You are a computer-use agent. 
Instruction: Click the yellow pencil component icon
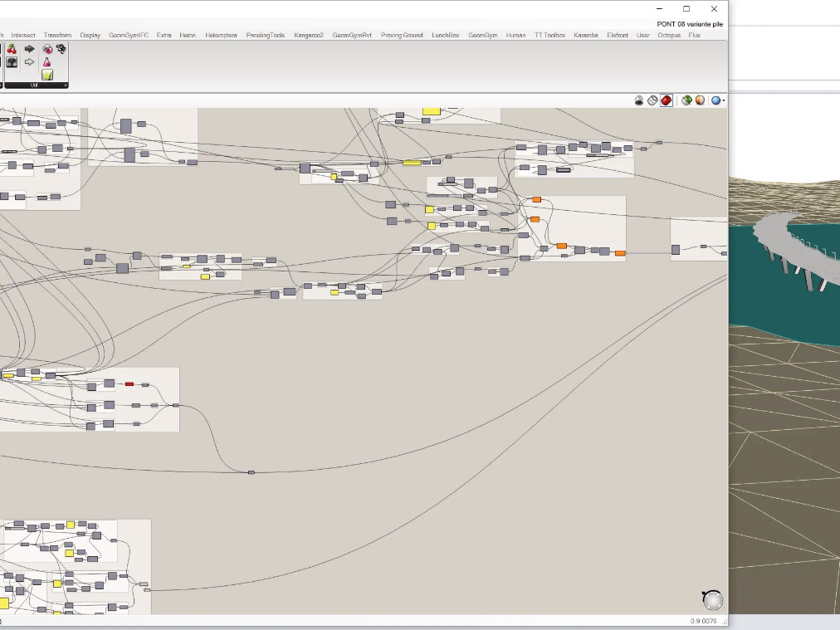tap(47, 75)
